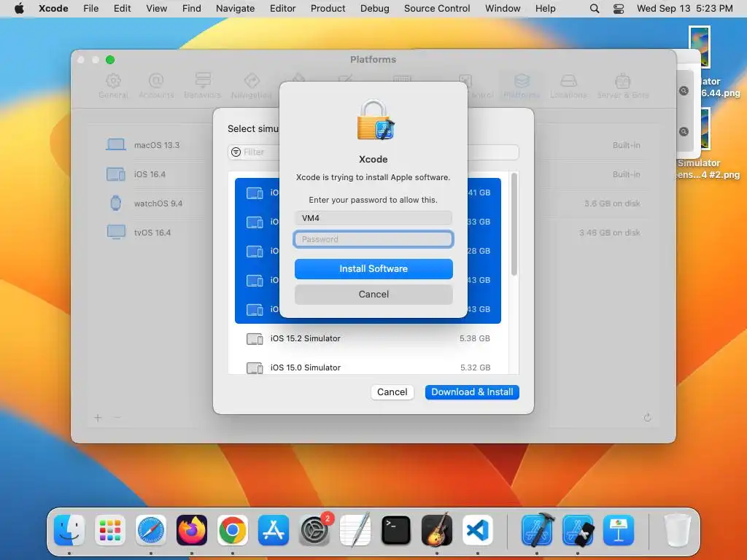The height and width of the screenshot is (560, 747).
Task: Open Finder from the Dock
Action: point(69,530)
